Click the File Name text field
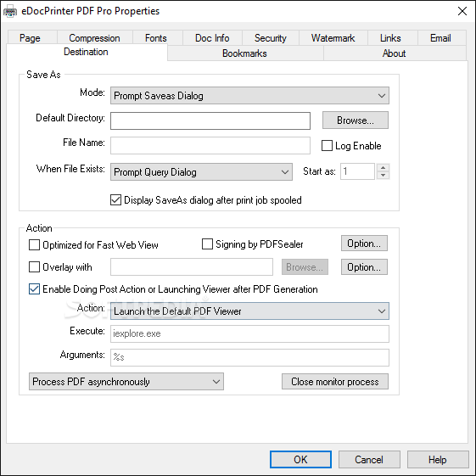The height and width of the screenshot is (476, 476). [x=210, y=145]
